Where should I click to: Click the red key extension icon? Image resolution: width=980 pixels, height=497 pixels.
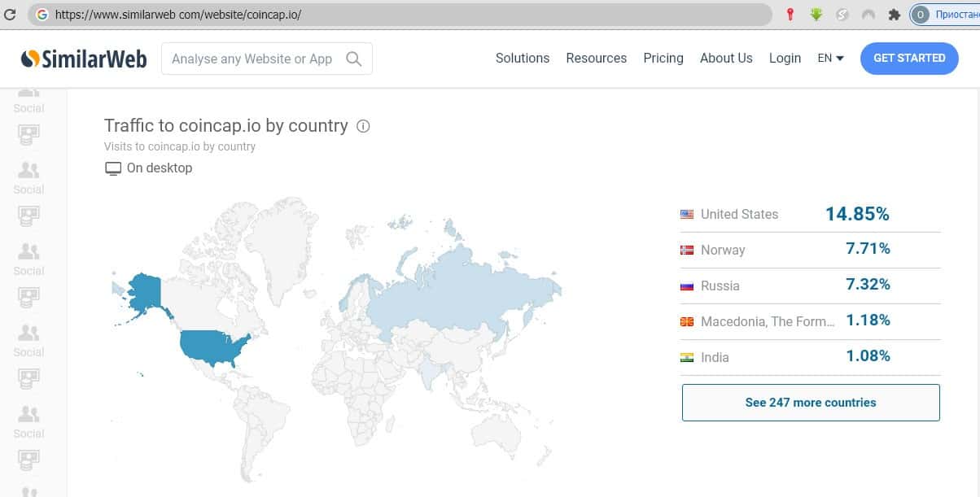(x=790, y=15)
